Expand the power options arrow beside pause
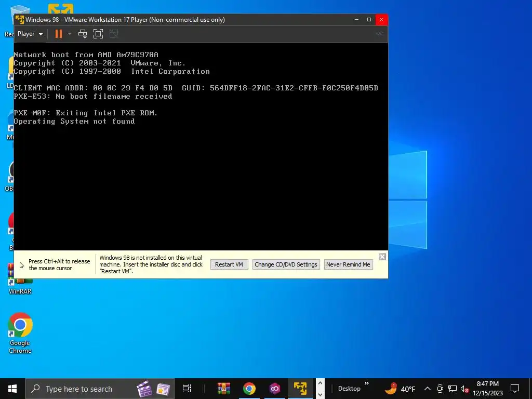The width and height of the screenshot is (532, 399). (x=70, y=34)
